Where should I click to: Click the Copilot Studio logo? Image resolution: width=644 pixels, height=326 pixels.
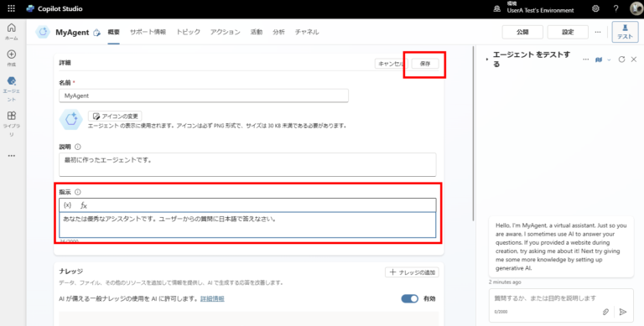[x=30, y=8]
